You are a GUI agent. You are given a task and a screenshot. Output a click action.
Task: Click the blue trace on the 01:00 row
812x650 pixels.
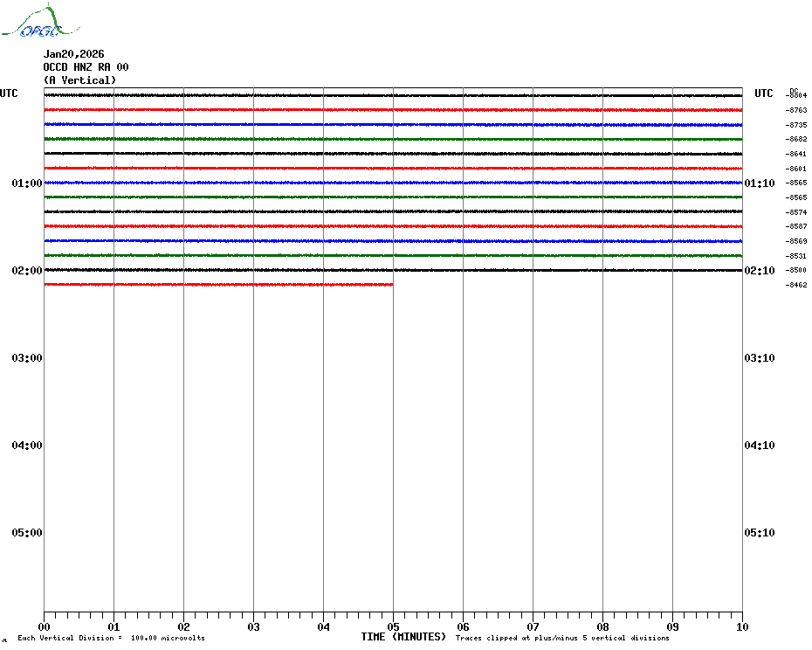click(393, 183)
